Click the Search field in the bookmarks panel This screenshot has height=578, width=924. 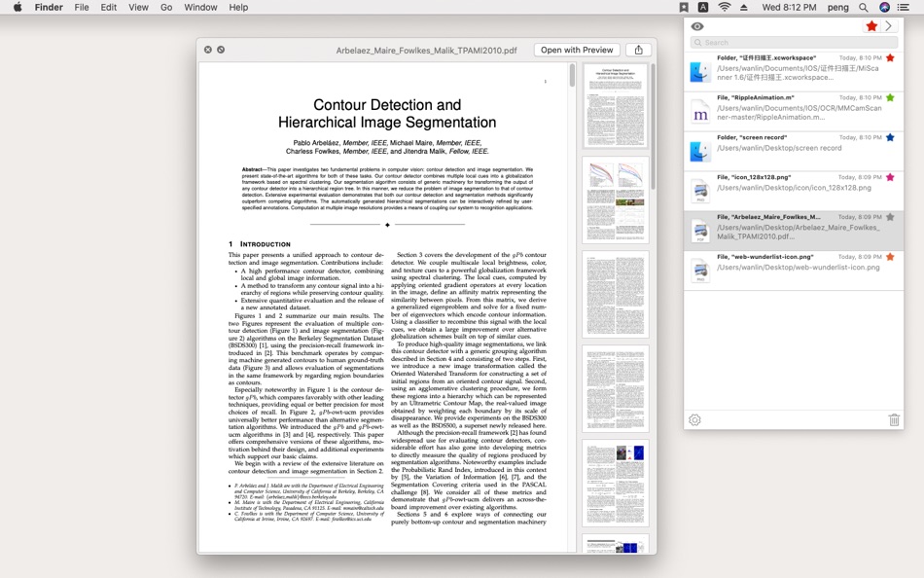pyautogui.click(x=795, y=43)
